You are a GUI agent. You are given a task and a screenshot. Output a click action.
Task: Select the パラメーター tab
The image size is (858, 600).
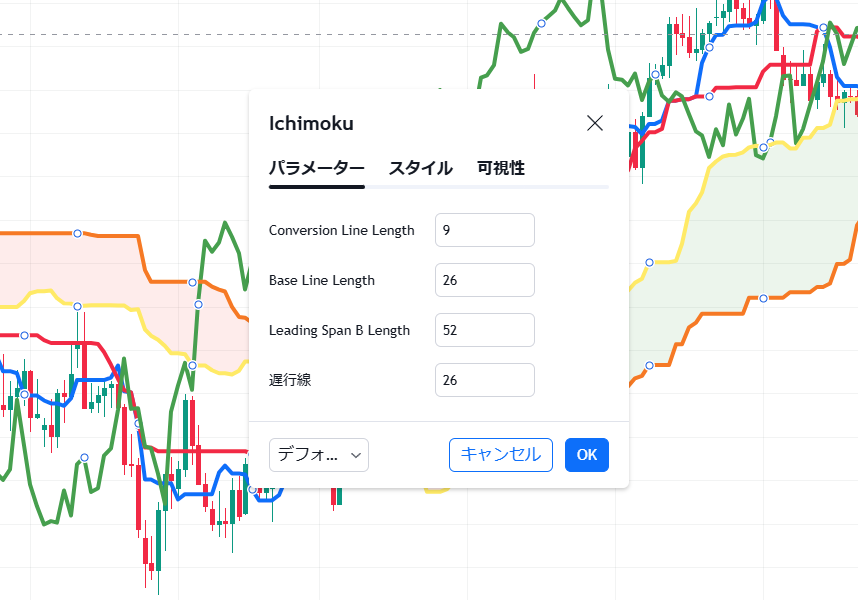[x=316, y=169]
